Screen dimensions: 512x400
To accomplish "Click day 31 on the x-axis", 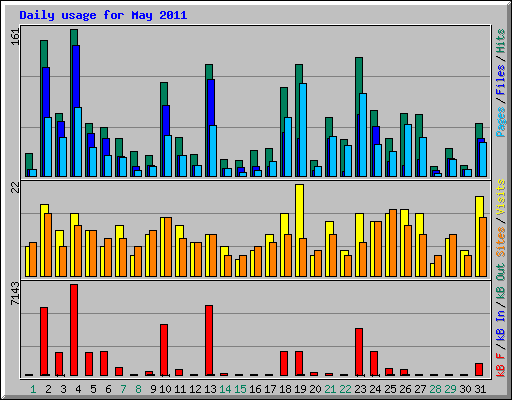I will pos(480,389).
